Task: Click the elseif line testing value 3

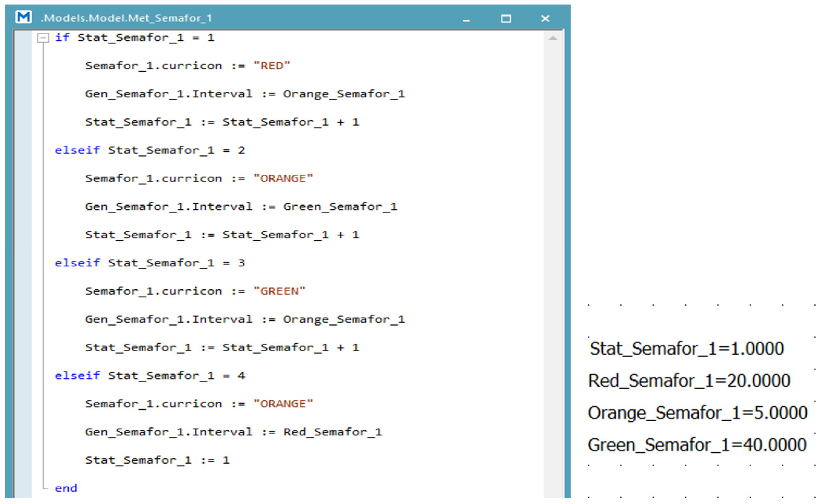Action: click(150, 263)
